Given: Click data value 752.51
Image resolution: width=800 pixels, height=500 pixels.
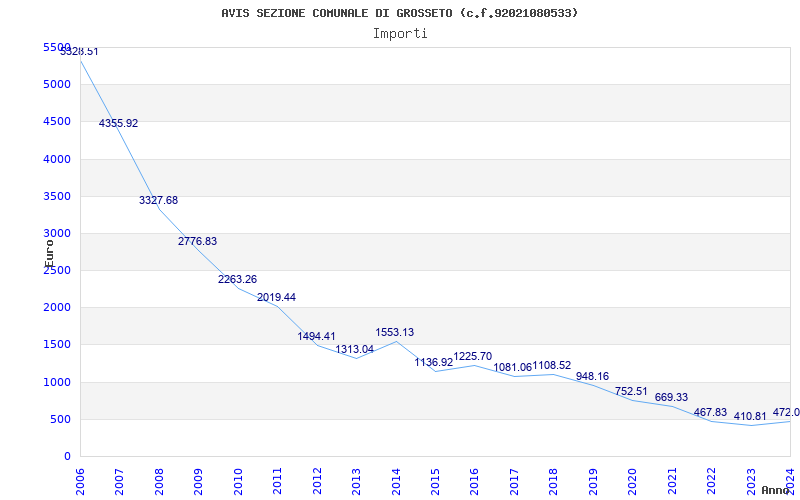Looking at the screenshot, I should 631,391.
